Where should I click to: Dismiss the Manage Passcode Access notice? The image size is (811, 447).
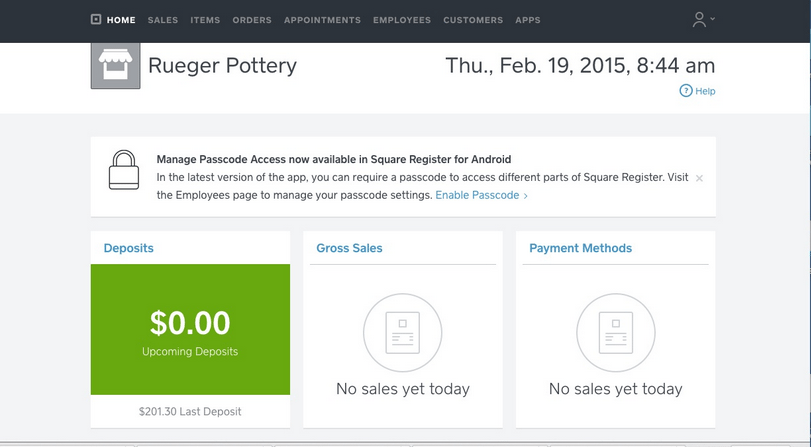pos(699,178)
